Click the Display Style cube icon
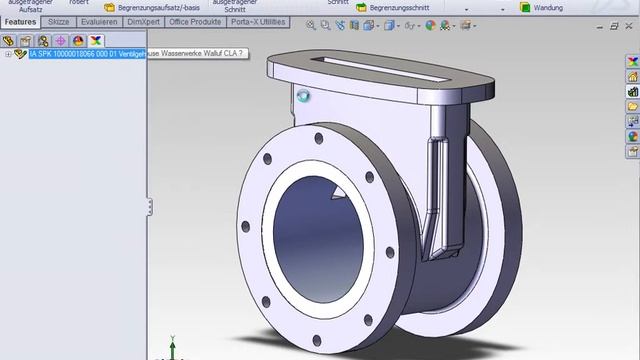This screenshot has height=360, width=640. point(389,26)
